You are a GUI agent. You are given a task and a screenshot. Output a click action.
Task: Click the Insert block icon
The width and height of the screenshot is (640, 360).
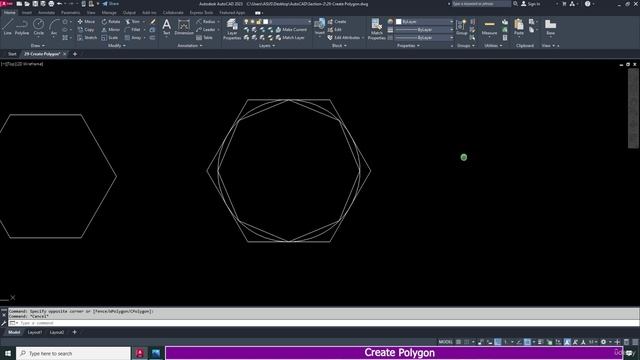(x=320, y=26)
